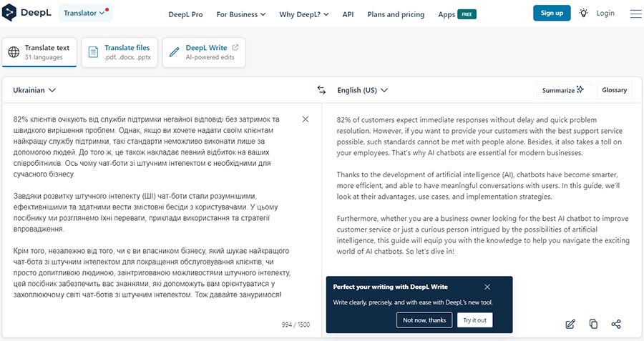This screenshot has width=644, height=341.
Task: Open the hamburger menu
Action: pos(636,14)
